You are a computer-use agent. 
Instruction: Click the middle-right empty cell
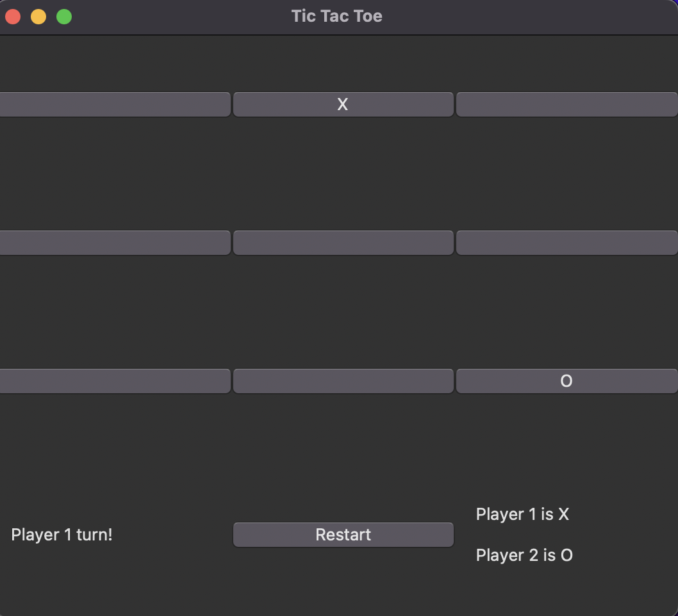566,243
